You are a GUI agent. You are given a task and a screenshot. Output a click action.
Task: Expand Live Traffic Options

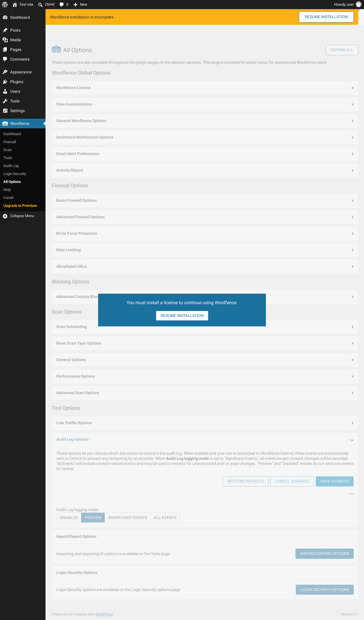click(205, 423)
